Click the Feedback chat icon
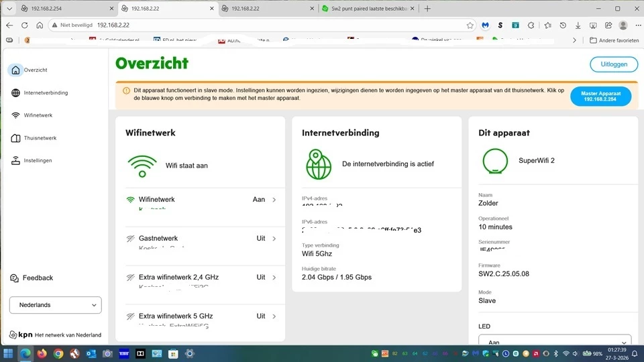 point(14,278)
